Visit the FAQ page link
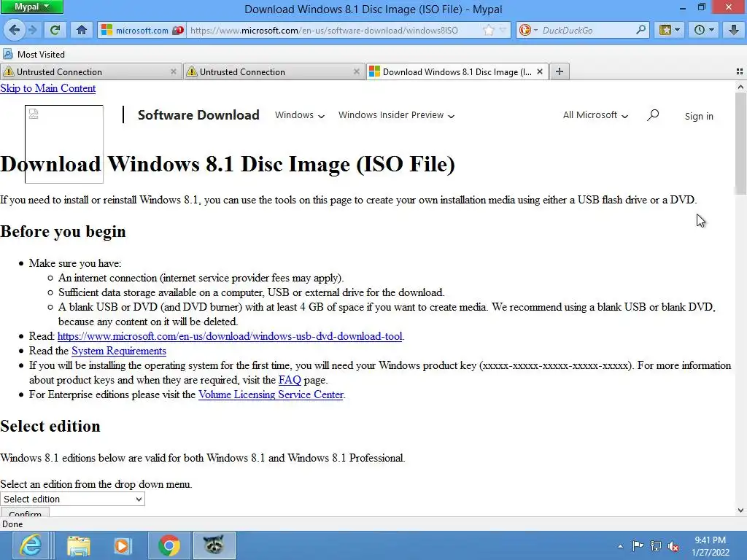 tap(290, 380)
